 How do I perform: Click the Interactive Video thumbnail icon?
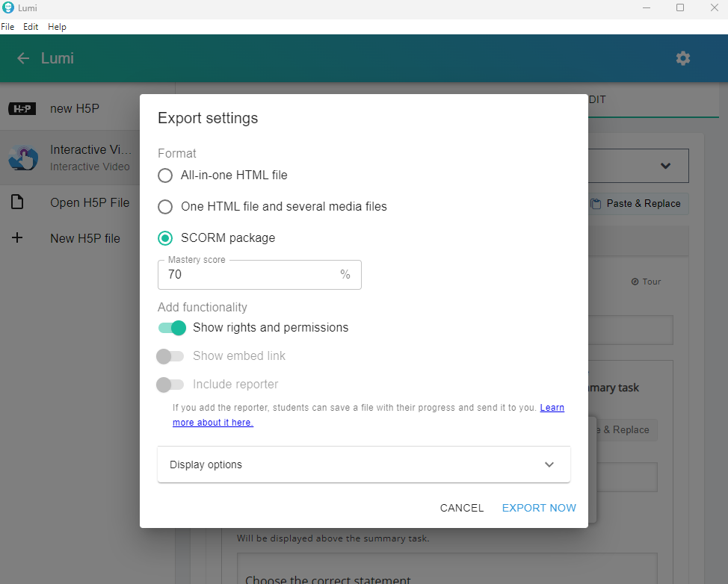pos(23,158)
